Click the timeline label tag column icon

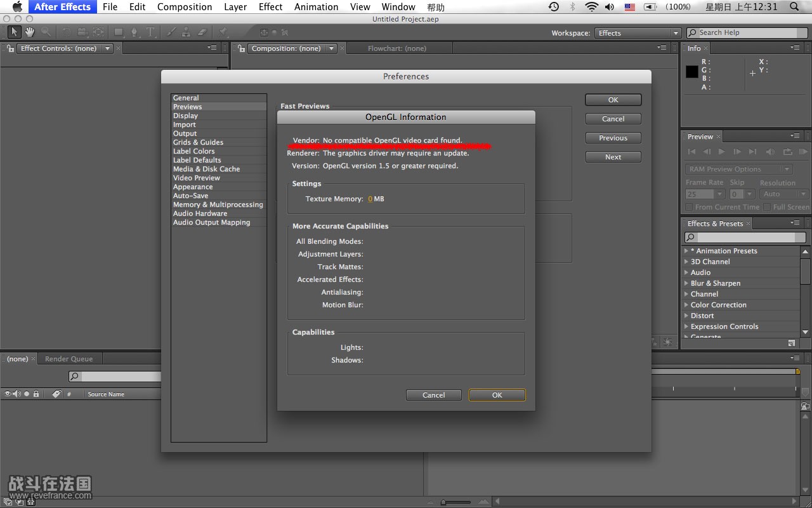pyautogui.click(x=56, y=394)
